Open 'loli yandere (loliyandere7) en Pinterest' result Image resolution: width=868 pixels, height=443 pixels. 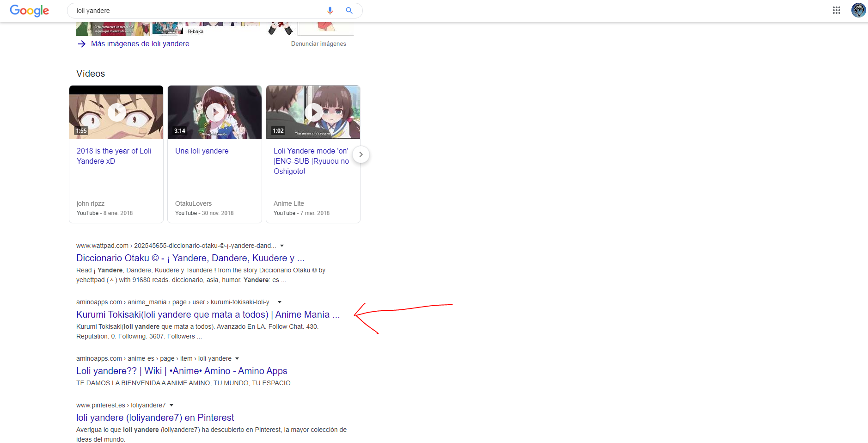click(155, 418)
